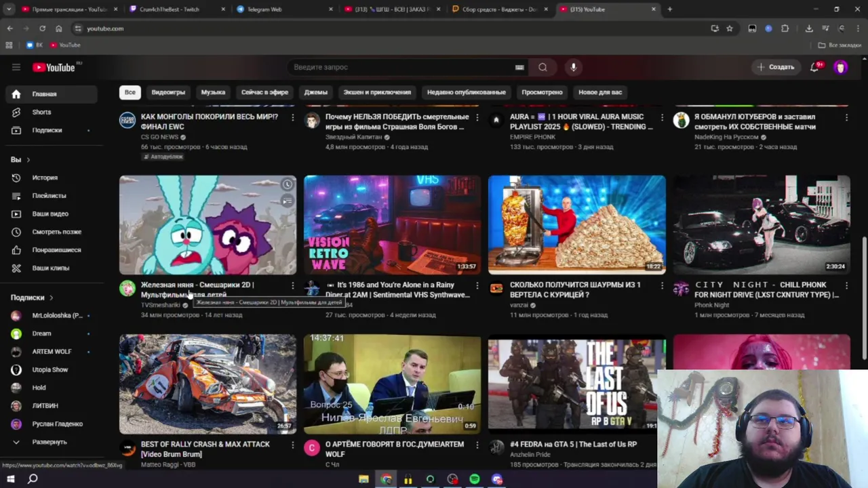Go back in the browser

pos(9,28)
